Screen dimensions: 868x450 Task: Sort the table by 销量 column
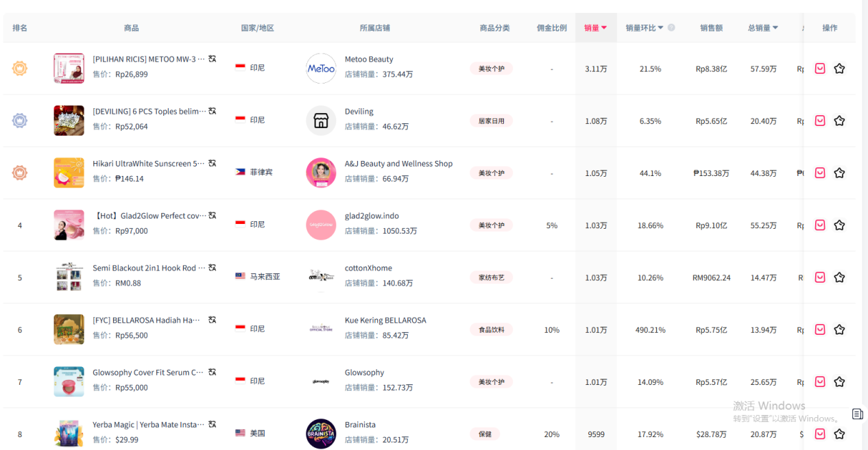click(x=595, y=28)
